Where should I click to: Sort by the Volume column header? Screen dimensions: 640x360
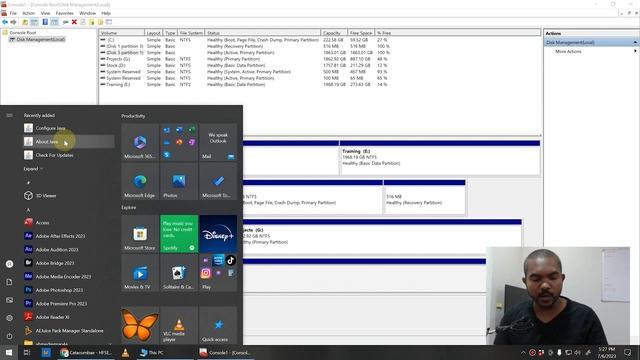pos(122,33)
